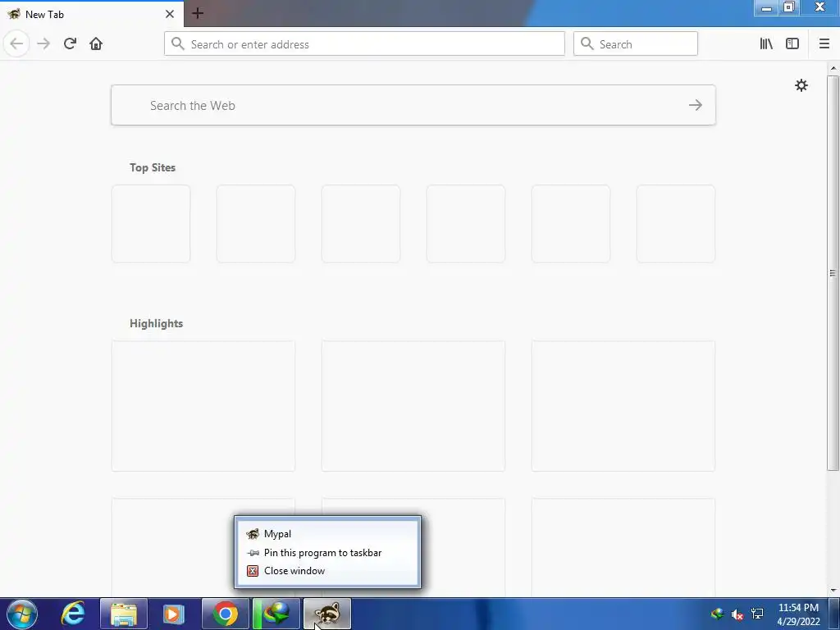Screen dimensions: 840x630
Task: Click the vertical scrollbar thumb
Action: 833,273
